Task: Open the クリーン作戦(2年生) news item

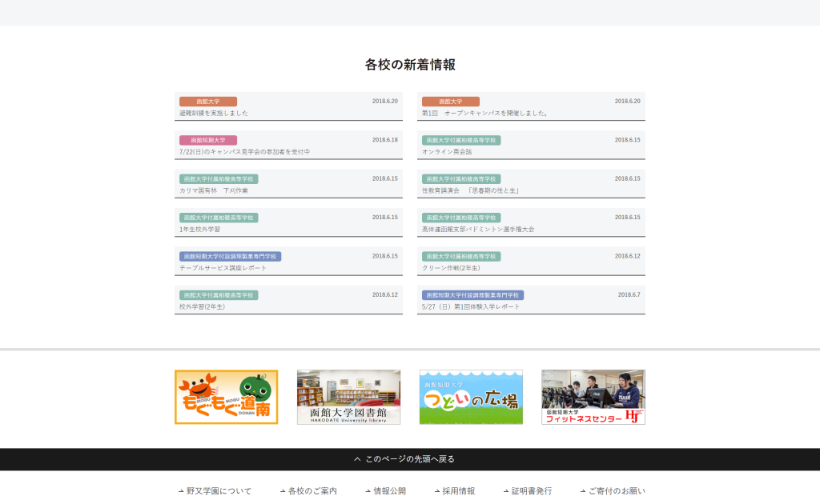Action: [x=531, y=261]
